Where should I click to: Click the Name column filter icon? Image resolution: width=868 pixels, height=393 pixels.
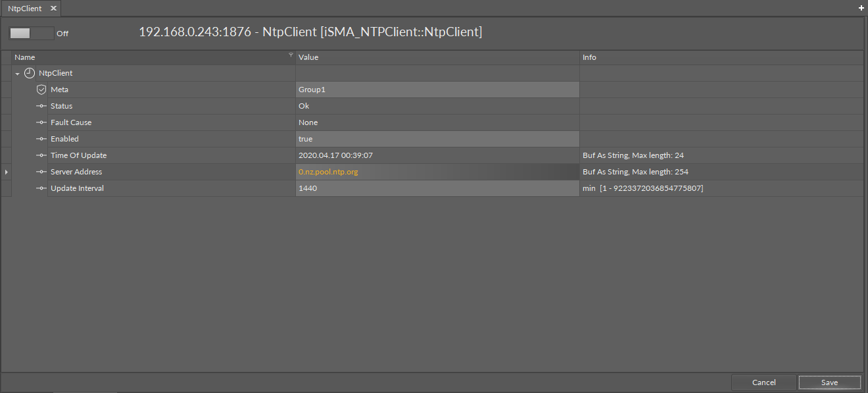click(x=291, y=55)
